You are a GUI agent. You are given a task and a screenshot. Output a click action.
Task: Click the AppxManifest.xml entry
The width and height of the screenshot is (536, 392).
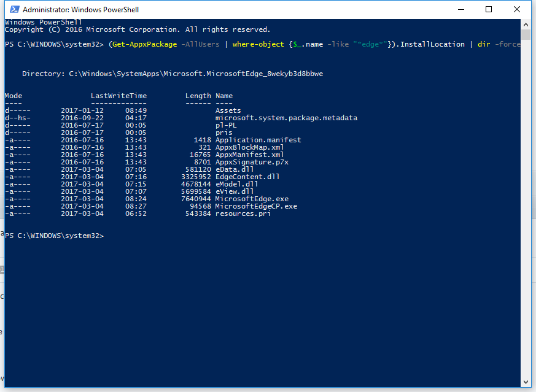(249, 155)
